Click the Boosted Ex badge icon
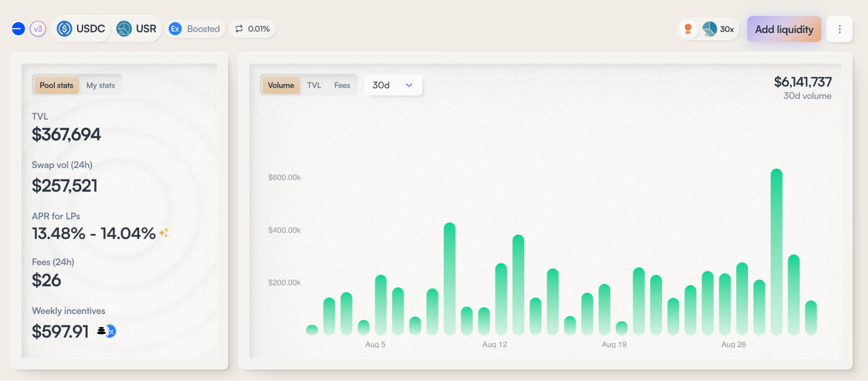 [175, 29]
